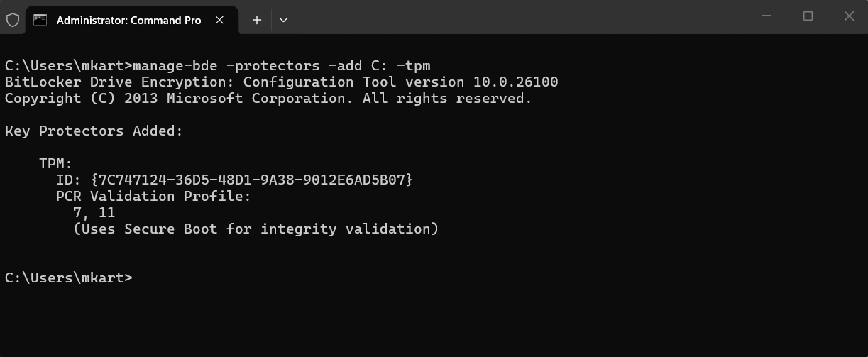Click the "PCR Validation Profile:" line
868x357 pixels.
coord(153,197)
